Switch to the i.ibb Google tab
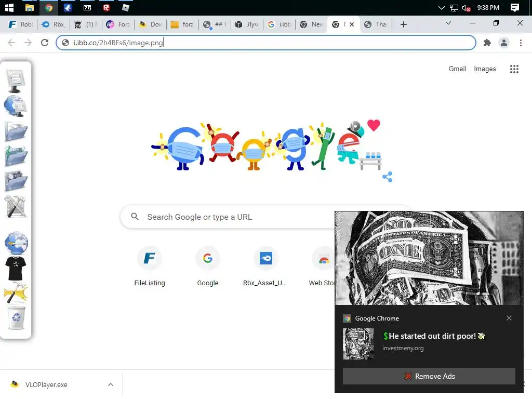Screen dimensions: 532x399 pos(280,24)
